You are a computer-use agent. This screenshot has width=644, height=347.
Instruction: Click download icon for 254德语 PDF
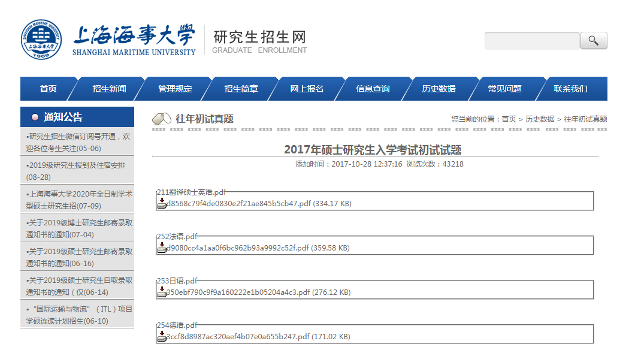coord(161,336)
